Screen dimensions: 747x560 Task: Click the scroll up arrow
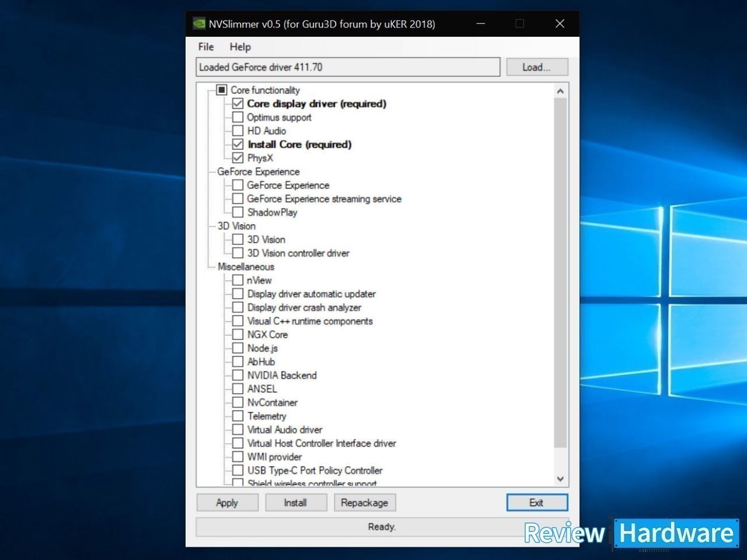click(x=560, y=91)
